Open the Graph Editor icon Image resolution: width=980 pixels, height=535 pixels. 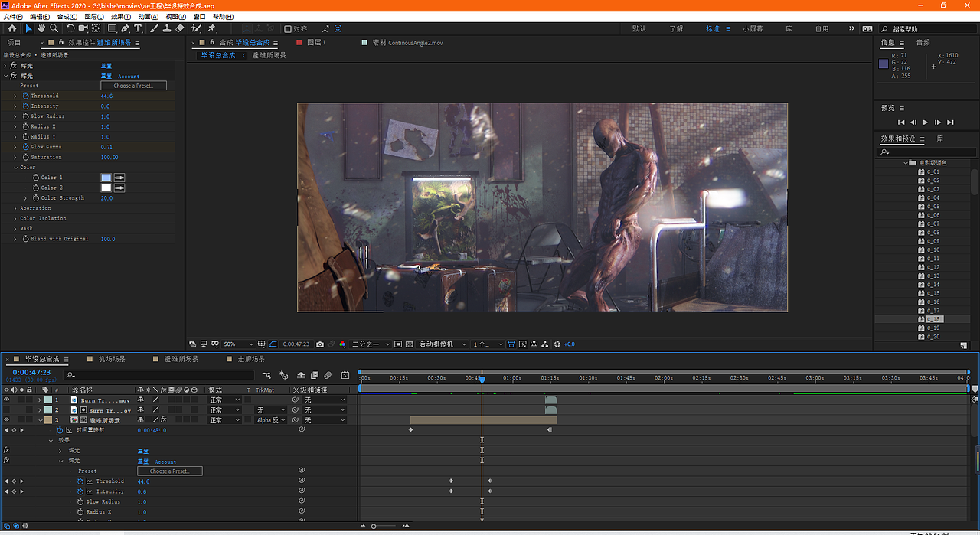tap(345, 375)
